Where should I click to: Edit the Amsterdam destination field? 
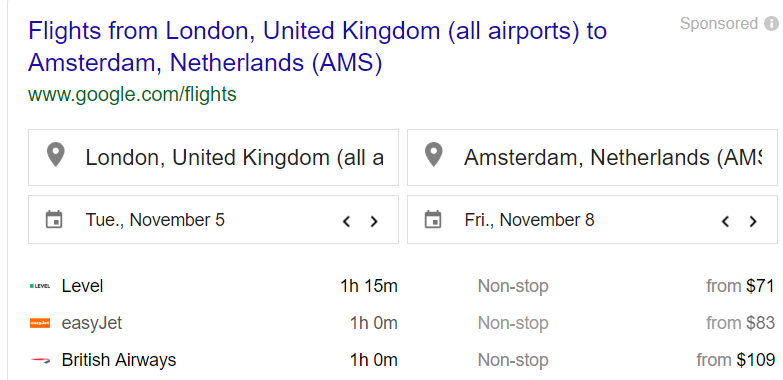click(x=592, y=157)
